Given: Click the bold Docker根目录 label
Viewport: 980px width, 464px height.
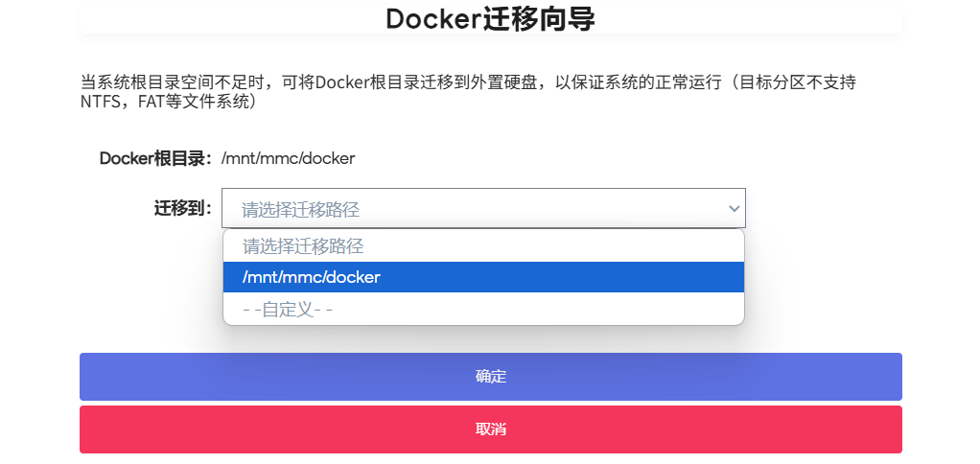Looking at the screenshot, I should pos(154,158).
